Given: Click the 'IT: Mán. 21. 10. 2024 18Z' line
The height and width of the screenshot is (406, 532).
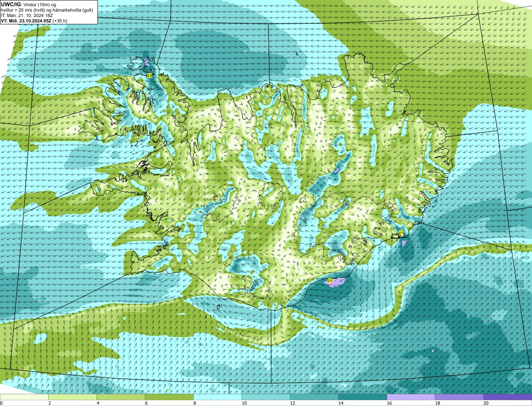Looking at the screenshot, I should (27, 15).
